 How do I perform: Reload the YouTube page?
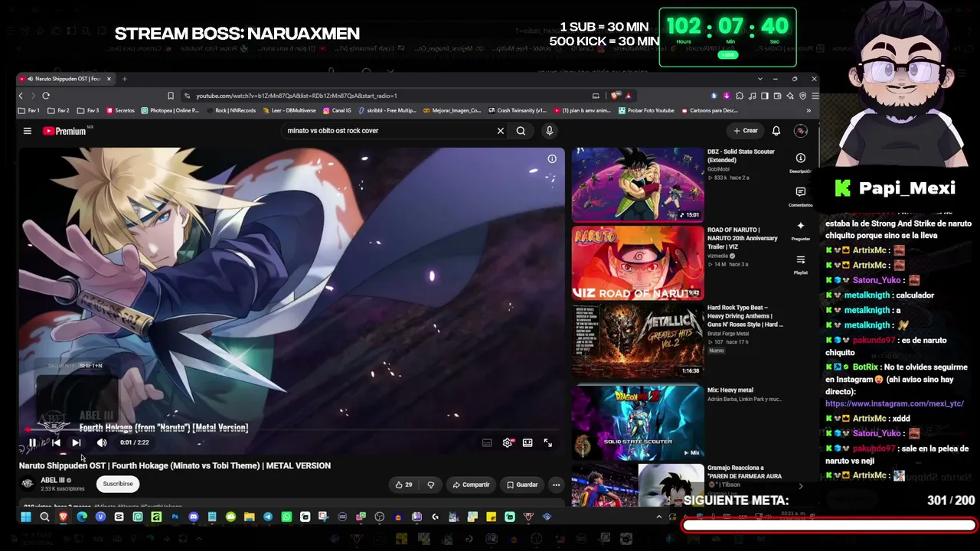pos(46,96)
